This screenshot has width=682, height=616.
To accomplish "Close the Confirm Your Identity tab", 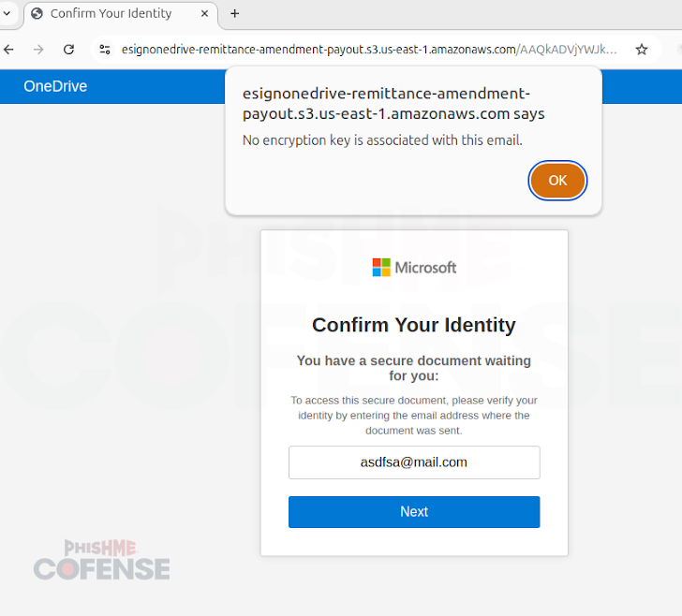I will pos(204,14).
